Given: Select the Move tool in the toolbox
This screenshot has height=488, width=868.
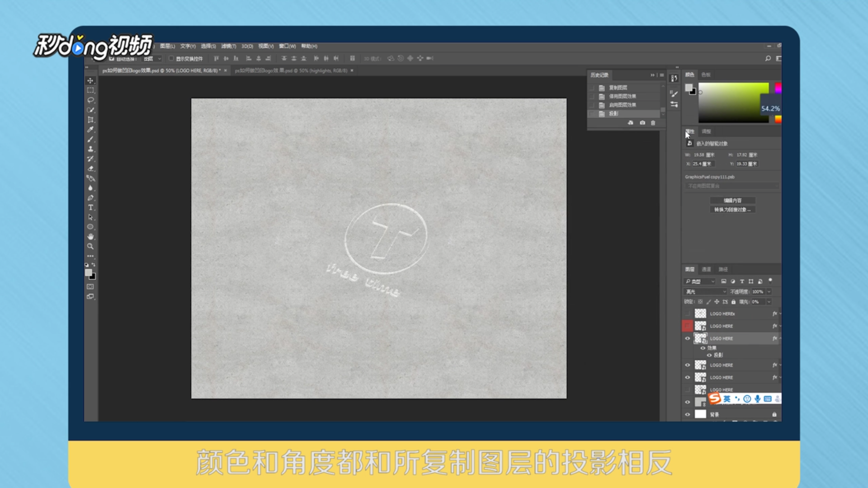Looking at the screenshot, I should point(90,80).
